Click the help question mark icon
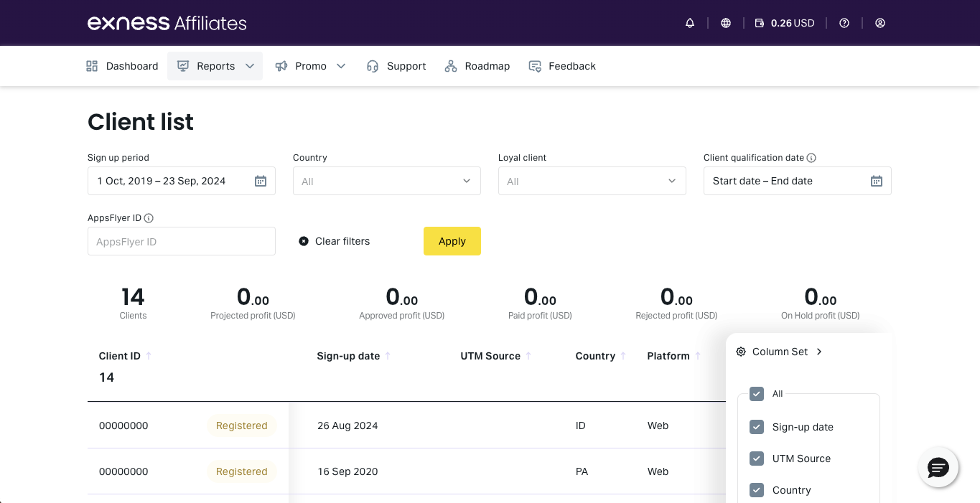This screenshot has height=503, width=980. point(844,23)
